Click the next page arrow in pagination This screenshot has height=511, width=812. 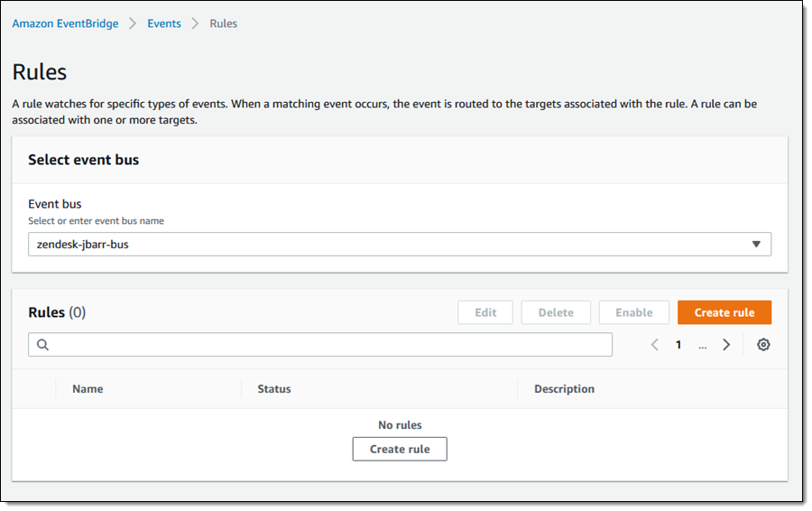coord(726,345)
